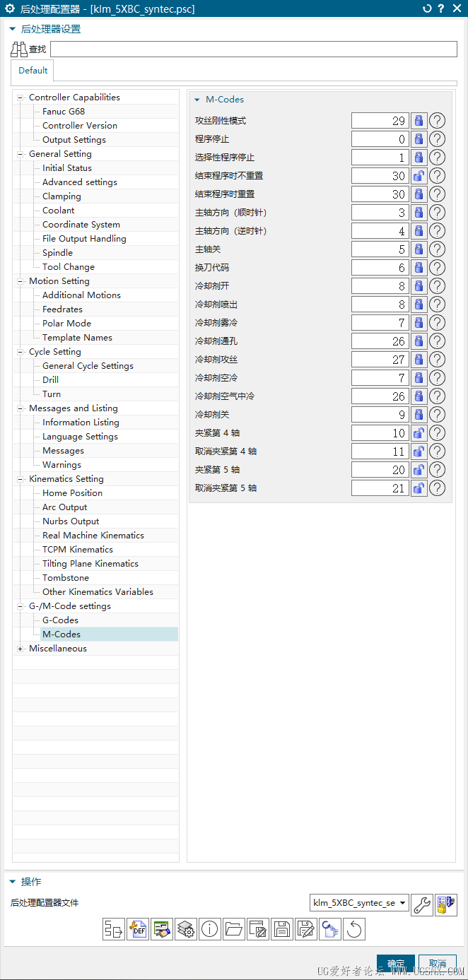Open help for 换刀代码
This screenshot has width=468, height=980.
[438, 268]
